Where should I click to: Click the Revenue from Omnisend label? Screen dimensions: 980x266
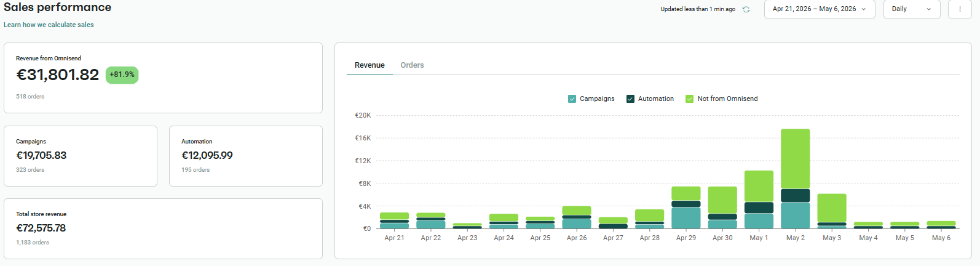[x=49, y=58]
